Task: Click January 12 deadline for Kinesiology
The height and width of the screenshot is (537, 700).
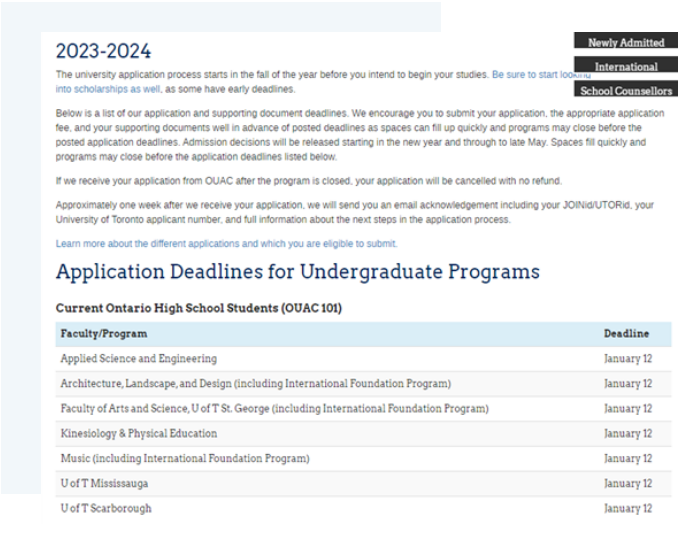Action: tap(628, 434)
